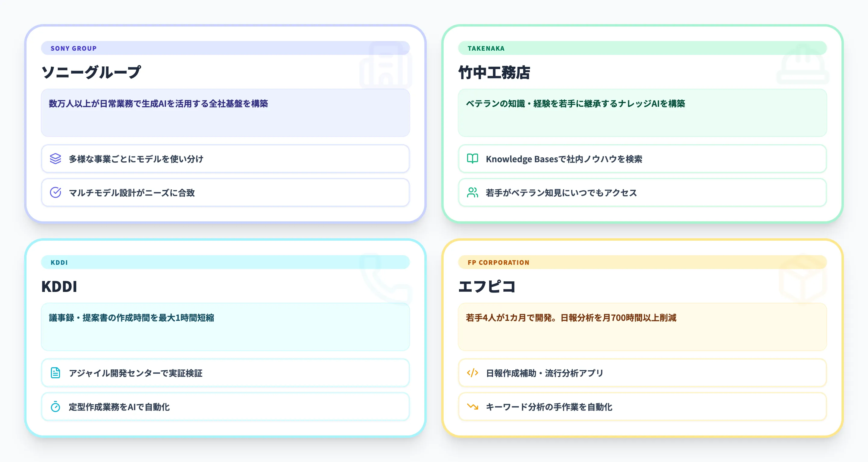Select the SONY GROUP badge label

click(x=74, y=48)
